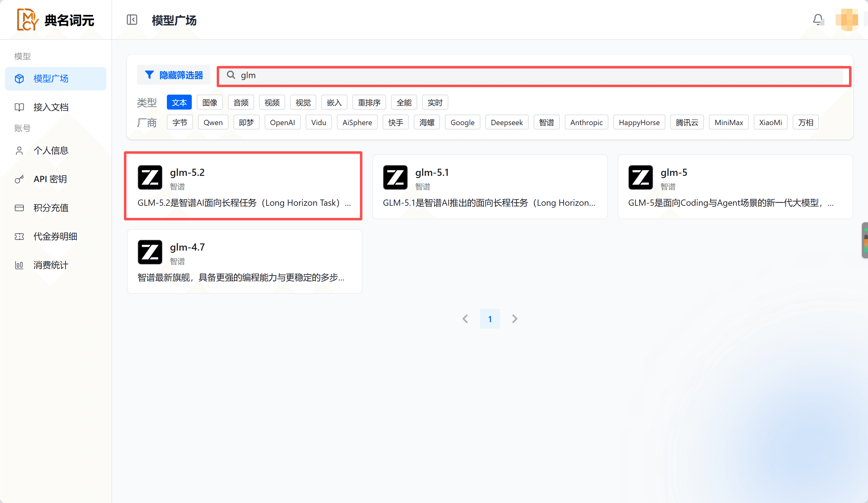
Task: Toggle the 嵌入 type filter
Action: click(x=334, y=103)
